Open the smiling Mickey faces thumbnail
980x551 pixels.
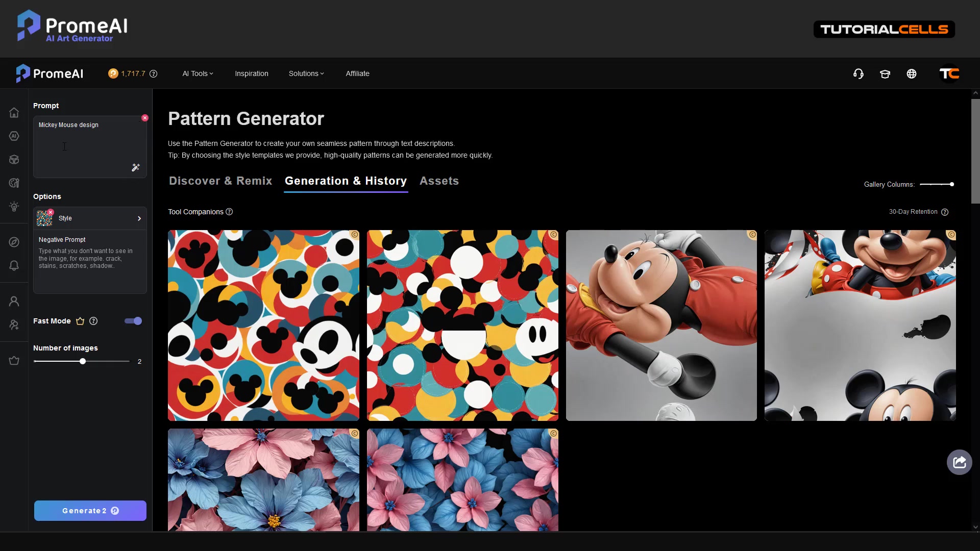(x=860, y=325)
